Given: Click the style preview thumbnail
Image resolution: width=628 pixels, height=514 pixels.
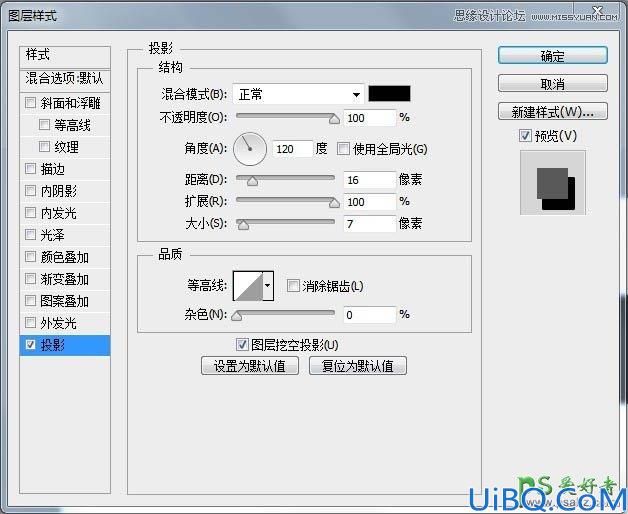Looking at the screenshot, I should [553, 183].
